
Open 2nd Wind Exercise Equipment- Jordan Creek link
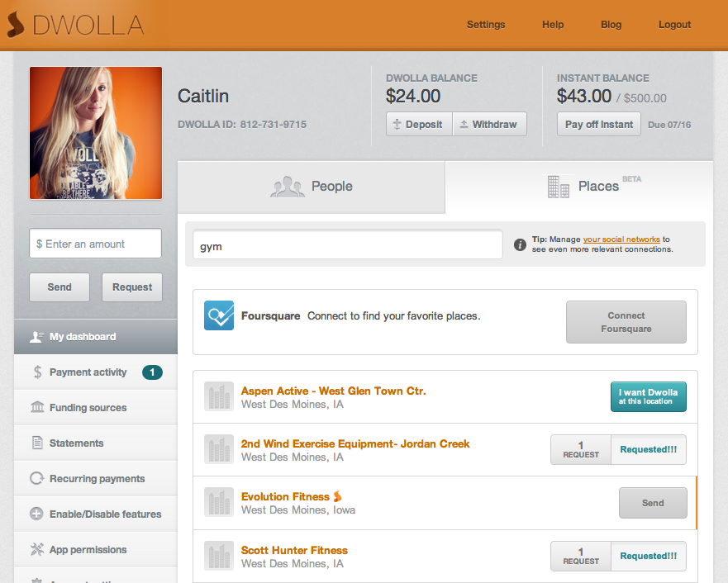tap(355, 444)
